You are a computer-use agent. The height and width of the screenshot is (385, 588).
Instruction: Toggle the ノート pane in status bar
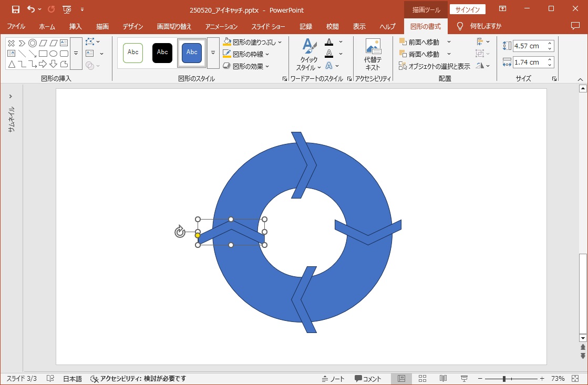[x=333, y=379]
